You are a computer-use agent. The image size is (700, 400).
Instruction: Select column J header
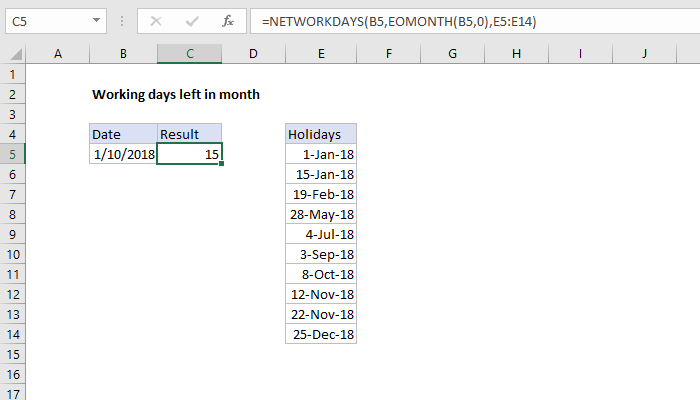[644, 53]
